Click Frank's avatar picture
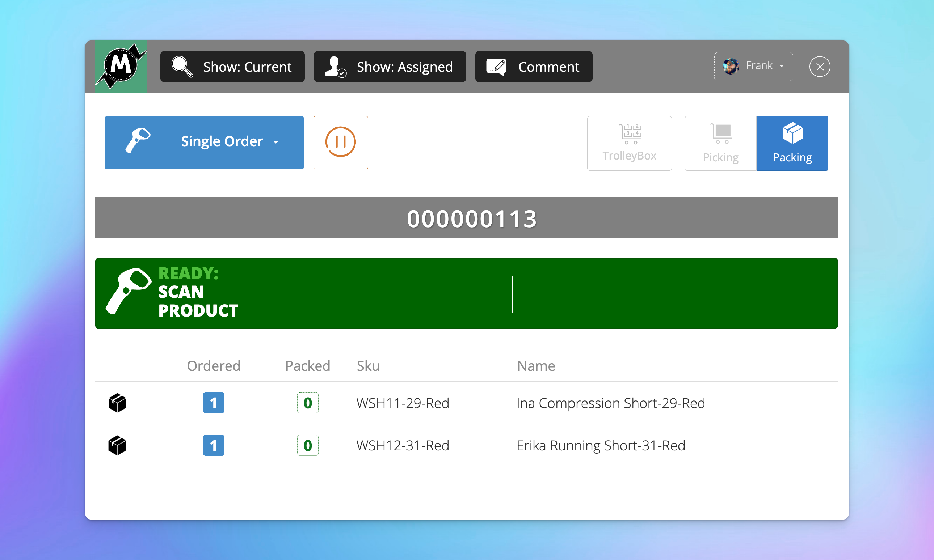 coord(731,66)
